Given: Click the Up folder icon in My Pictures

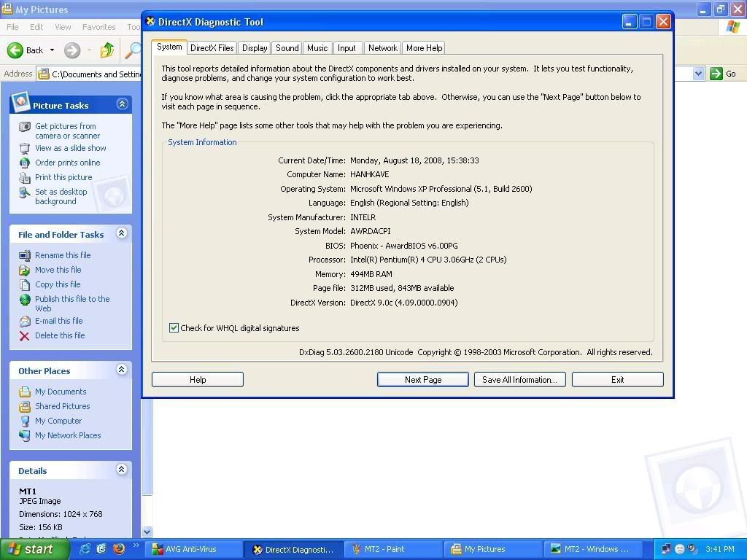Looking at the screenshot, I should click(x=107, y=50).
